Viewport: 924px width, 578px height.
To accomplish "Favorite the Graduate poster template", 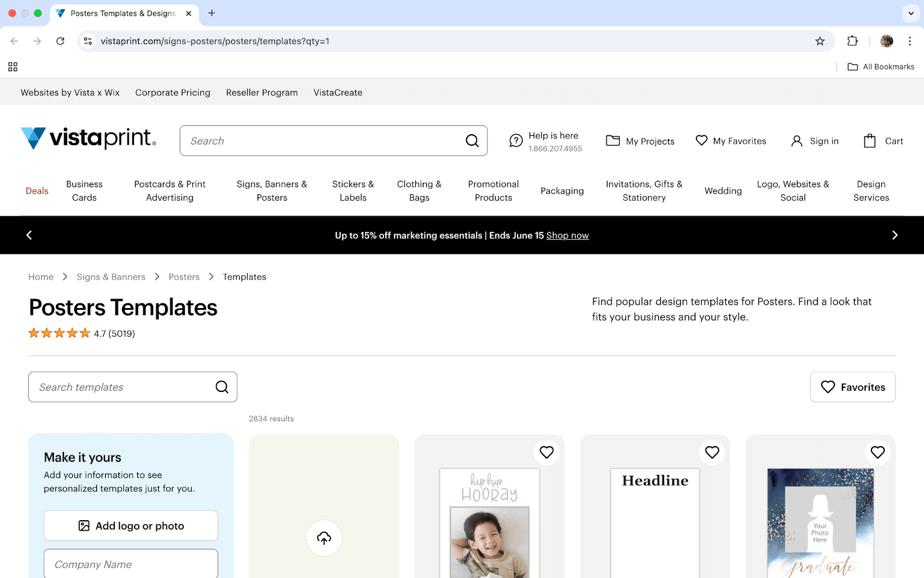I will [878, 453].
